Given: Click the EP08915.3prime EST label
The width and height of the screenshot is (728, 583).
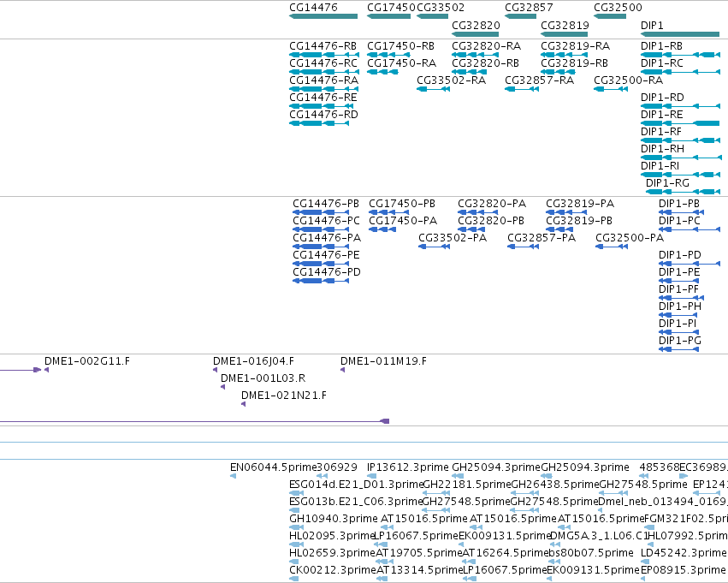Looking at the screenshot, I should (683, 570).
